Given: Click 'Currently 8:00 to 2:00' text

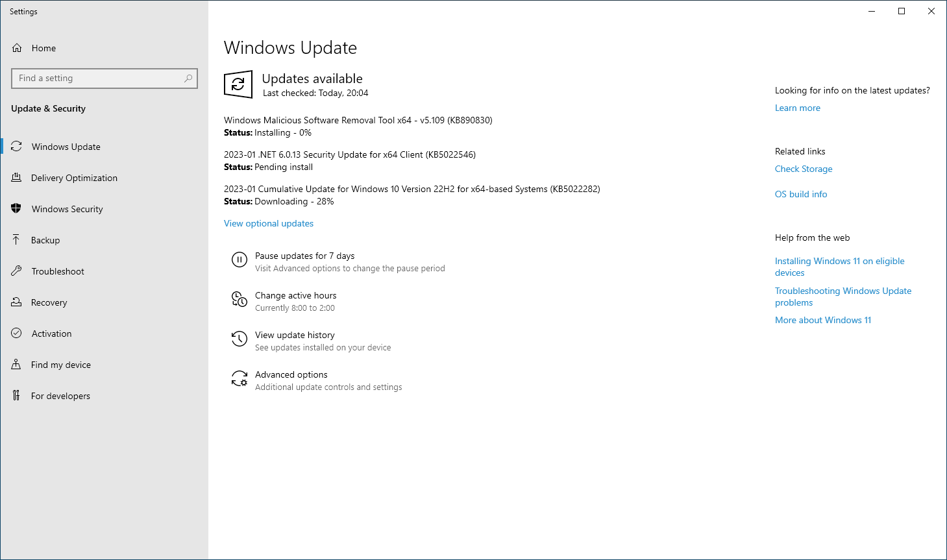Looking at the screenshot, I should pyautogui.click(x=295, y=308).
